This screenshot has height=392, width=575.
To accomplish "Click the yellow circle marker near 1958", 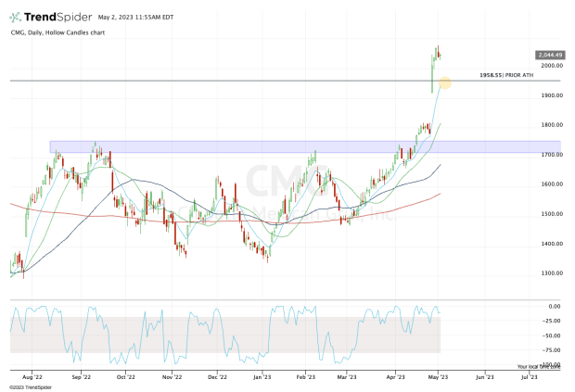I will pos(444,83).
